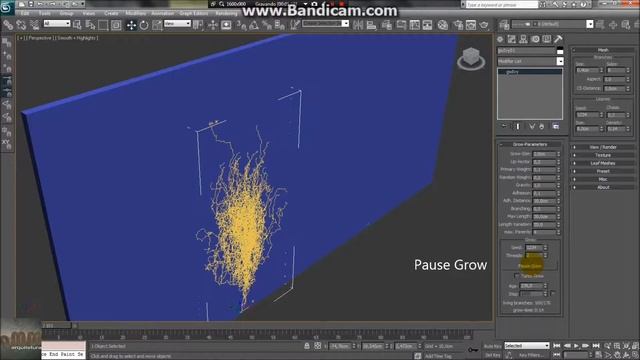Expand the Preset rollout
The width and height of the screenshot is (640, 360).
[x=603, y=171]
